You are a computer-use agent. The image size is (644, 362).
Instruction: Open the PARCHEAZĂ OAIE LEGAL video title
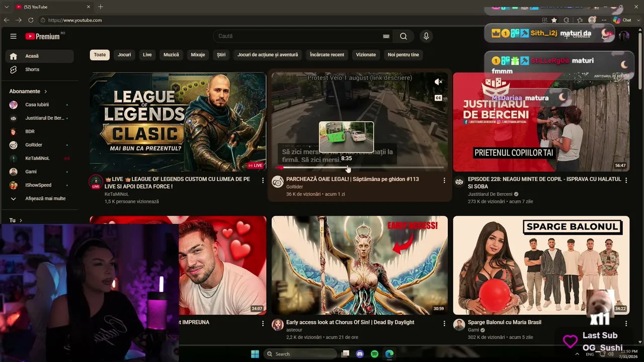(352, 179)
